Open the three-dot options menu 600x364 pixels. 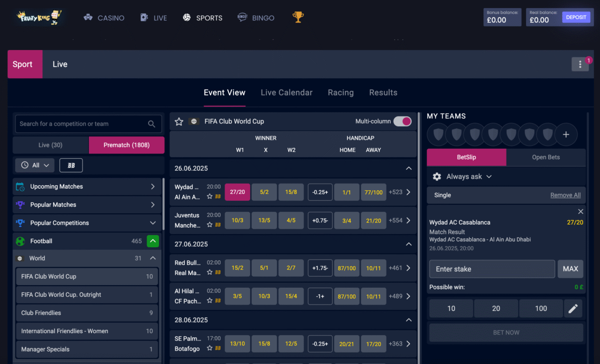click(580, 64)
